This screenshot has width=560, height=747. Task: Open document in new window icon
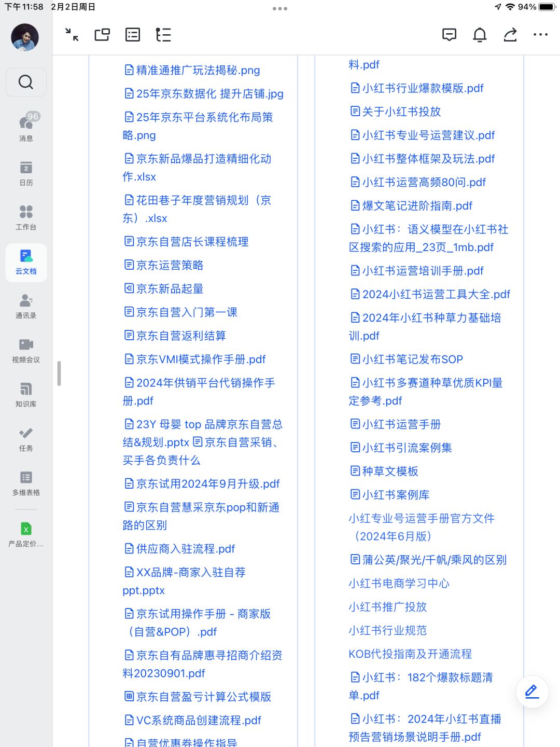pyautogui.click(x=102, y=35)
